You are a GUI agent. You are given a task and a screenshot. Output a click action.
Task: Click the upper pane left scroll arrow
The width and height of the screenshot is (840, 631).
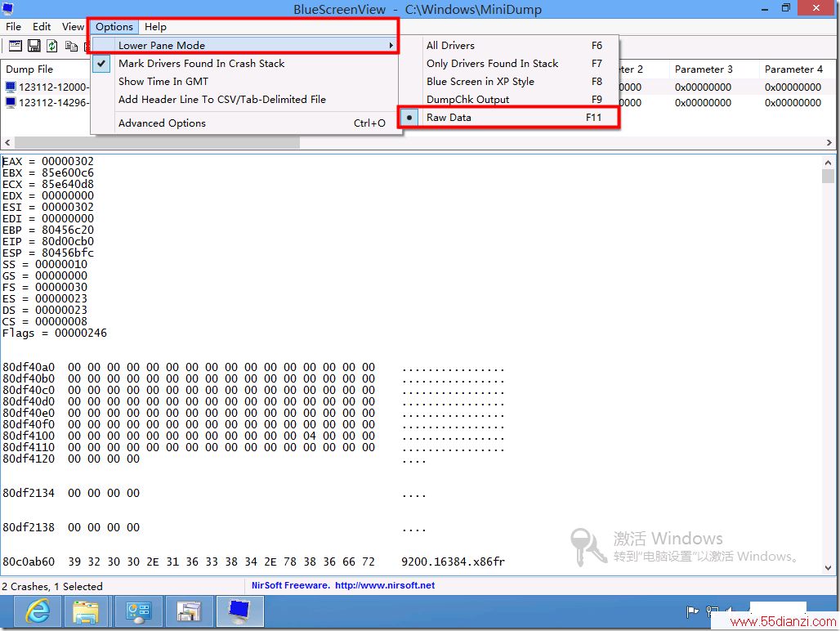[x=7, y=142]
